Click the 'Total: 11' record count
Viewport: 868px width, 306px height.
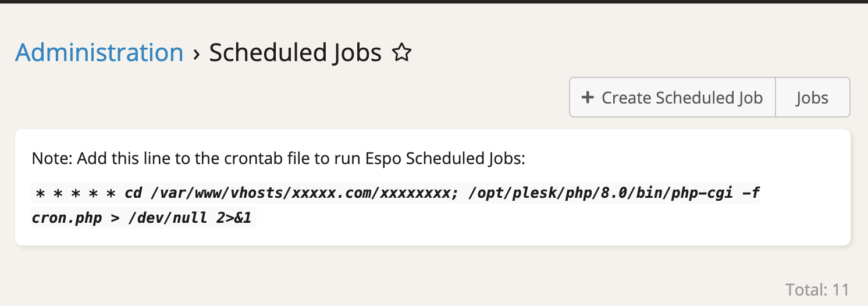click(x=817, y=289)
